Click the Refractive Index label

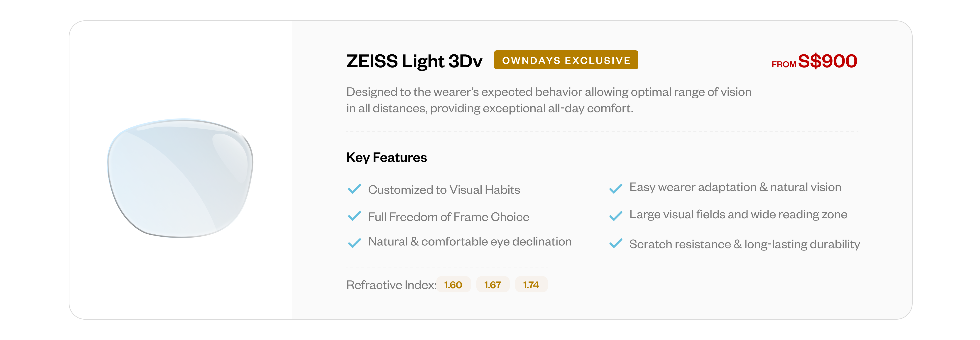tap(391, 285)
